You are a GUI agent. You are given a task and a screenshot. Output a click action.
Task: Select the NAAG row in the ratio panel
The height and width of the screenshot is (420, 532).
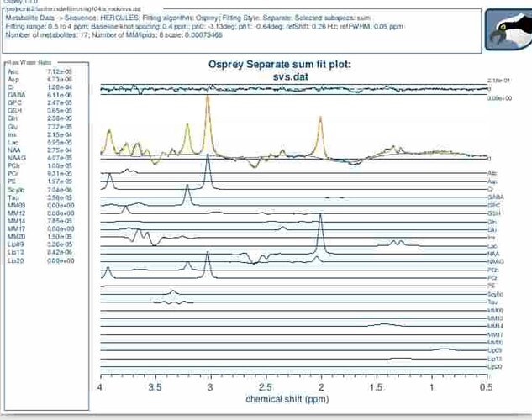point(40,158)
